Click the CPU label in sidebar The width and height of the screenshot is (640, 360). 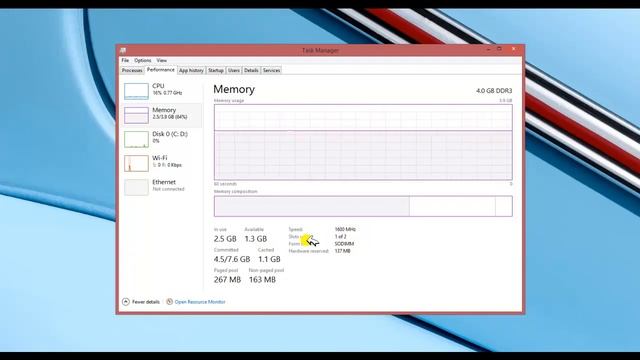(x=158, y=86)
